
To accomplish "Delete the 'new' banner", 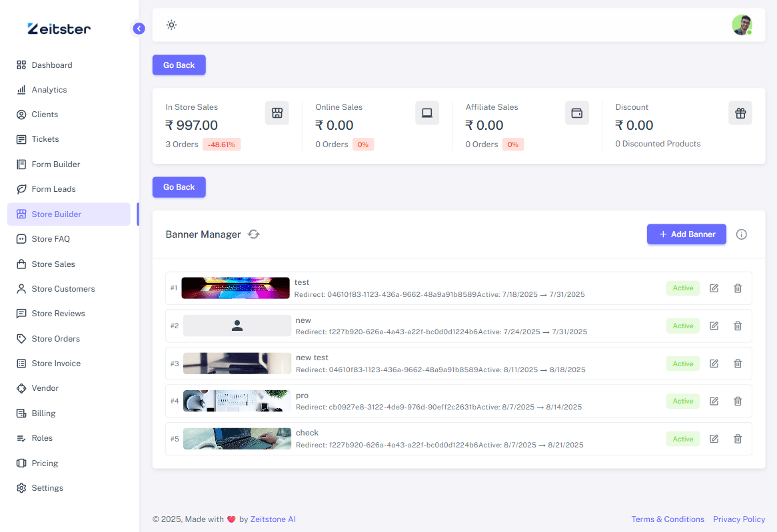I will pos(738,326).
